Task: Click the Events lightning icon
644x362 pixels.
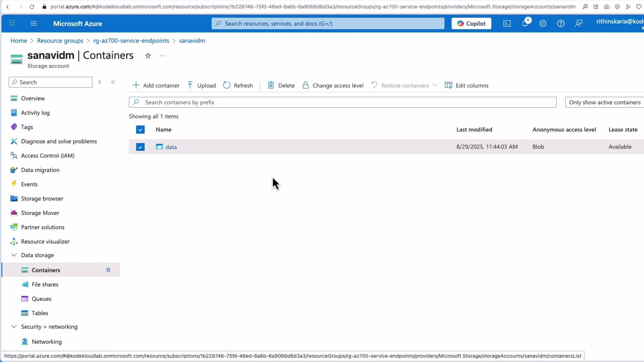Action: (x=14, y=184)
